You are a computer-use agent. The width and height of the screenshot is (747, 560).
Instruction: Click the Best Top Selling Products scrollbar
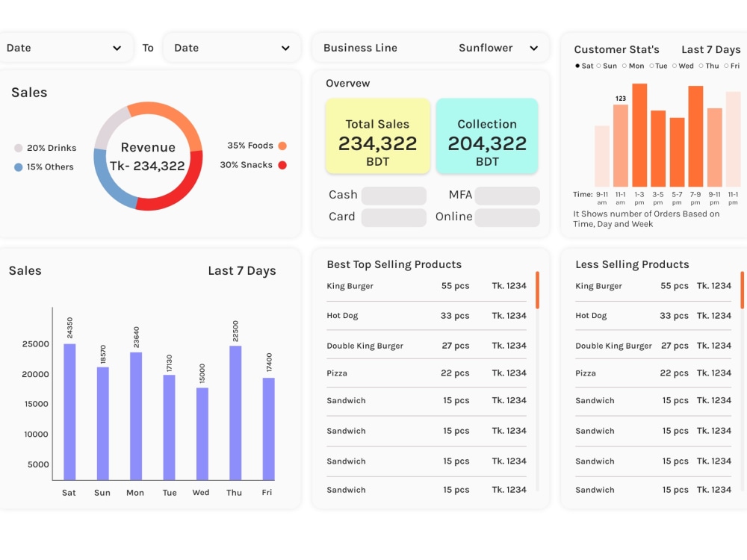coord(537,290)
